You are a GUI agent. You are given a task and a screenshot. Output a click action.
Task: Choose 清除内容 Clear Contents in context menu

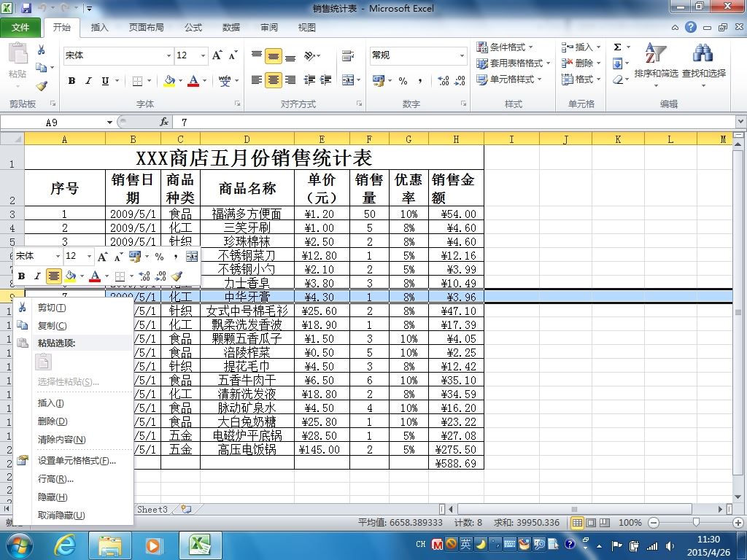coord(74,440)
